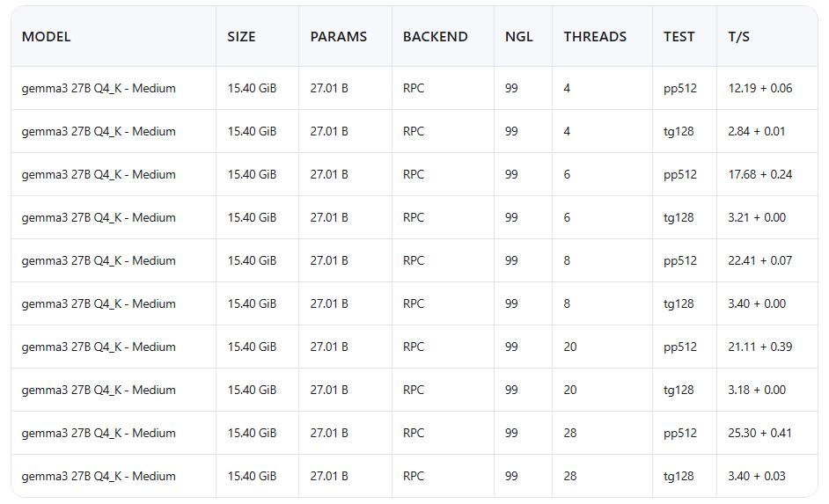Click pp512 in the 28-threads row
The image size is (829, 504).
[680, 434]
